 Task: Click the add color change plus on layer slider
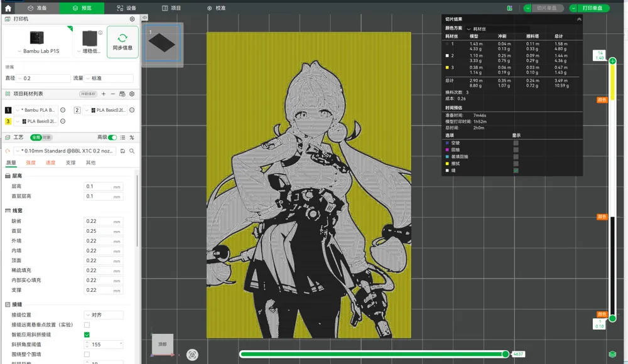pyautogui.click(x=612, y=62)
